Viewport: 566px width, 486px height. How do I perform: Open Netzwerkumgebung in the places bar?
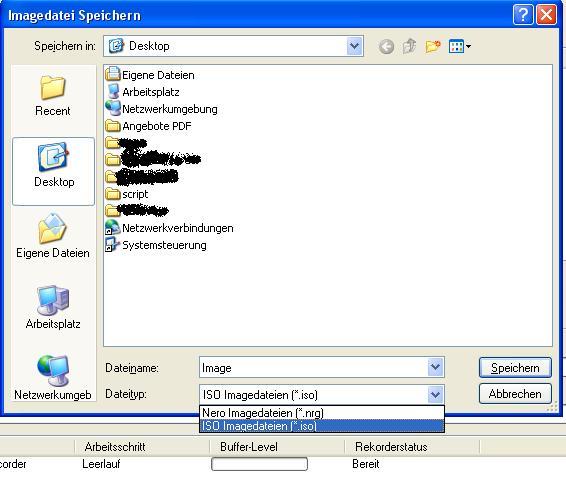coord(53,377)
